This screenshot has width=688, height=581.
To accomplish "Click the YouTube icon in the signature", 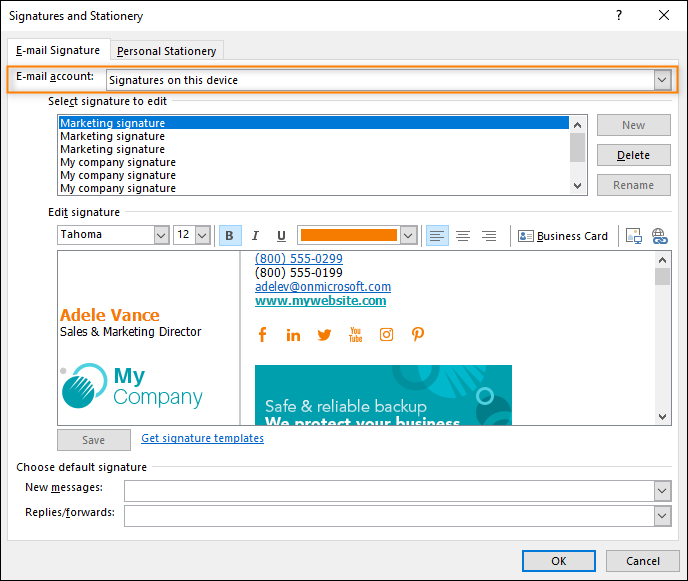I will click(x=355, y=335).
